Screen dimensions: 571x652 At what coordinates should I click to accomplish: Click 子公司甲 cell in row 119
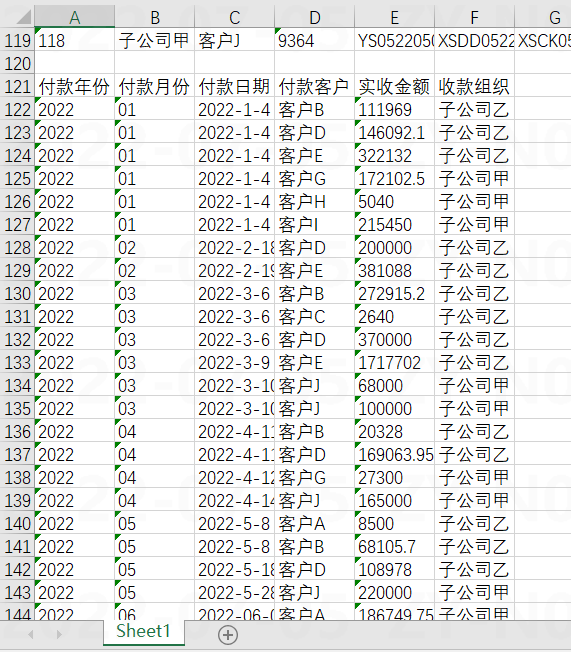coord(155,40)
